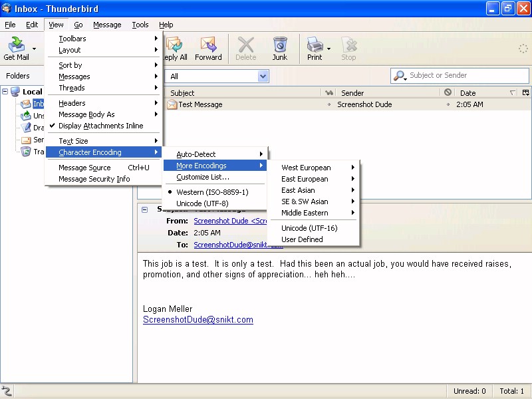The width and height of the screenshot is (532, 399).
Task: Select Message Source menu entry
Action: point(104,168)
